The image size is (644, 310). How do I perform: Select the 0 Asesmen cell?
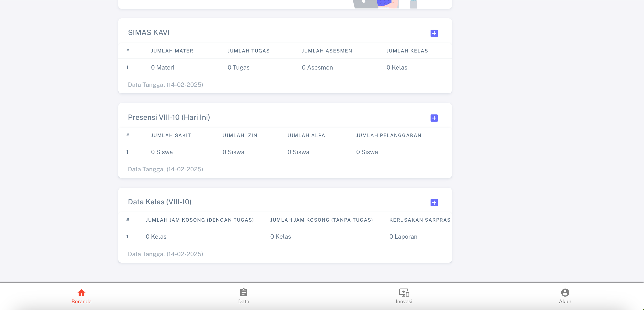[317, 68]
